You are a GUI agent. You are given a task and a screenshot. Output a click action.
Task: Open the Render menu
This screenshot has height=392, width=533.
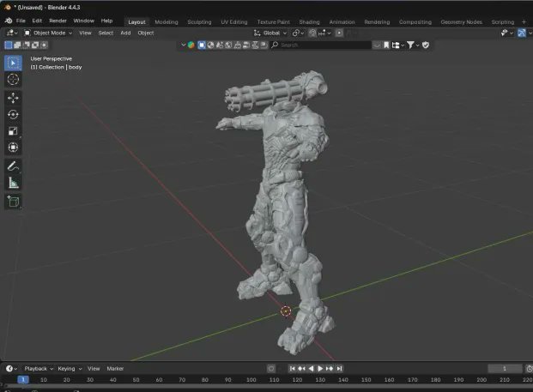click(58, 21)
